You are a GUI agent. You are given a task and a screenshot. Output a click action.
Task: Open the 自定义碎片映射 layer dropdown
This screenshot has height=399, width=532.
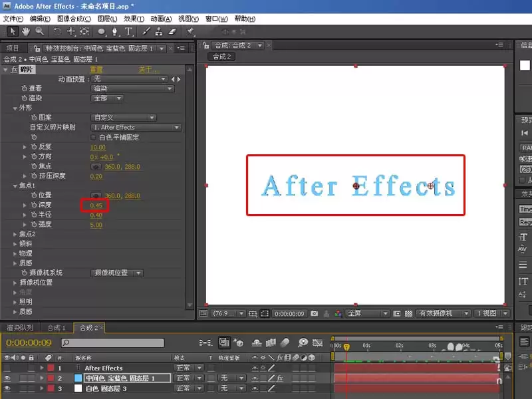point(136,128)
